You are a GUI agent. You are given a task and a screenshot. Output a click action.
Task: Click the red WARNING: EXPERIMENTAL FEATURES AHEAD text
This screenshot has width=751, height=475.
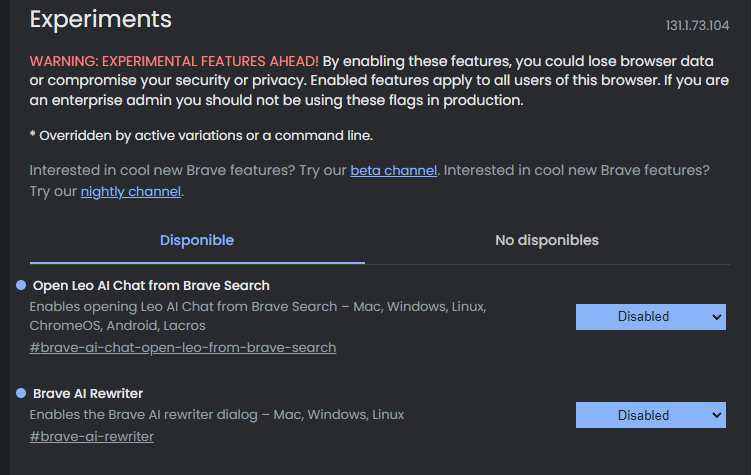tap(174, 61)
